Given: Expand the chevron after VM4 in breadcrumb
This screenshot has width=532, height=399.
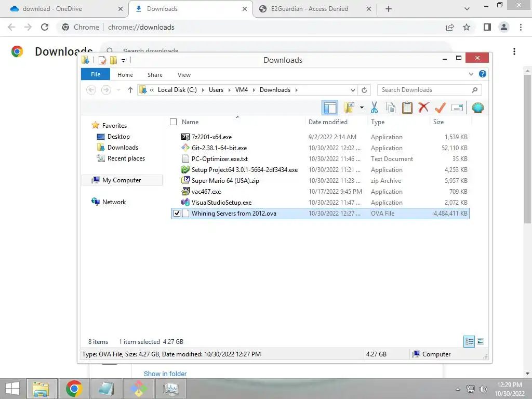Looking at the screenshot, I should (x=254, y=90).
